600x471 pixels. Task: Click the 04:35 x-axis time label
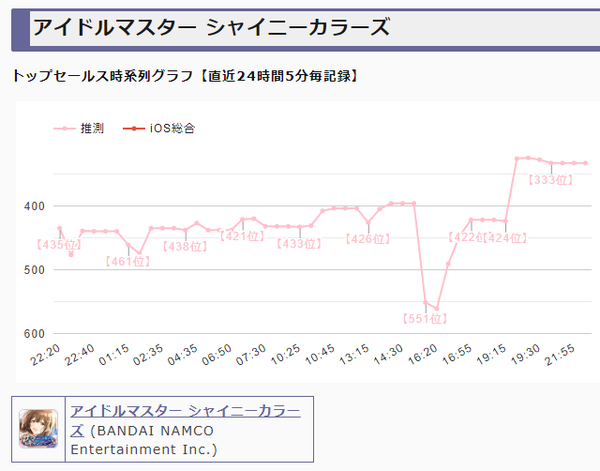(x=183, y=355)
